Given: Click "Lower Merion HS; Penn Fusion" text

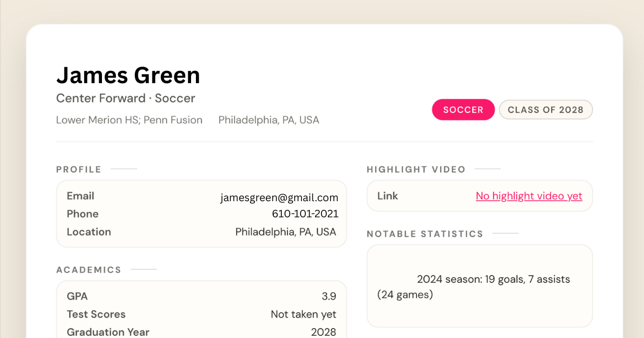Looking at the screenshot, I should coord(129,120).
